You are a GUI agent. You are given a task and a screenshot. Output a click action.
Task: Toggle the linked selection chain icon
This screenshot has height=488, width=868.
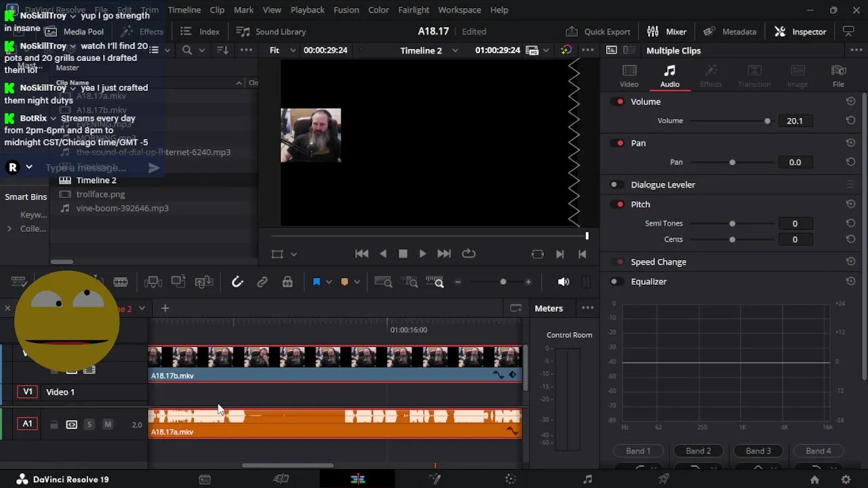pyautogui.click(x=262, y=282)
